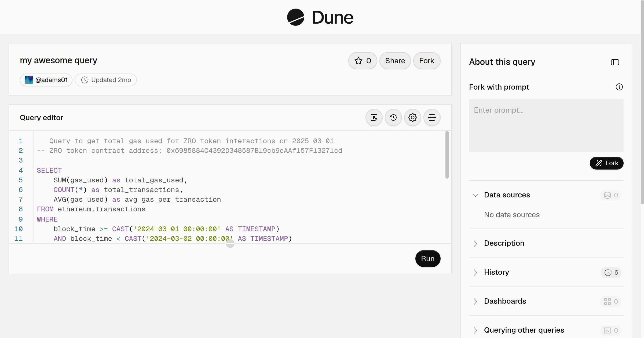
Task: Click the @adams01 avatar icon
Action: click(29, 80)
